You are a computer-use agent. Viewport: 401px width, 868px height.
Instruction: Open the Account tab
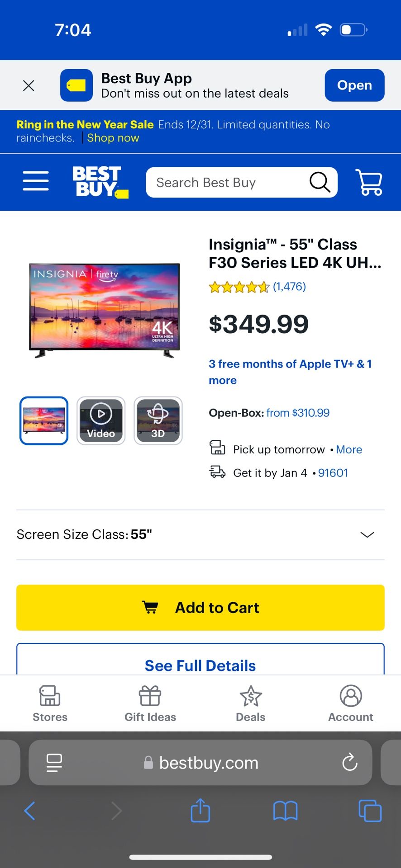tap(351, 703)
